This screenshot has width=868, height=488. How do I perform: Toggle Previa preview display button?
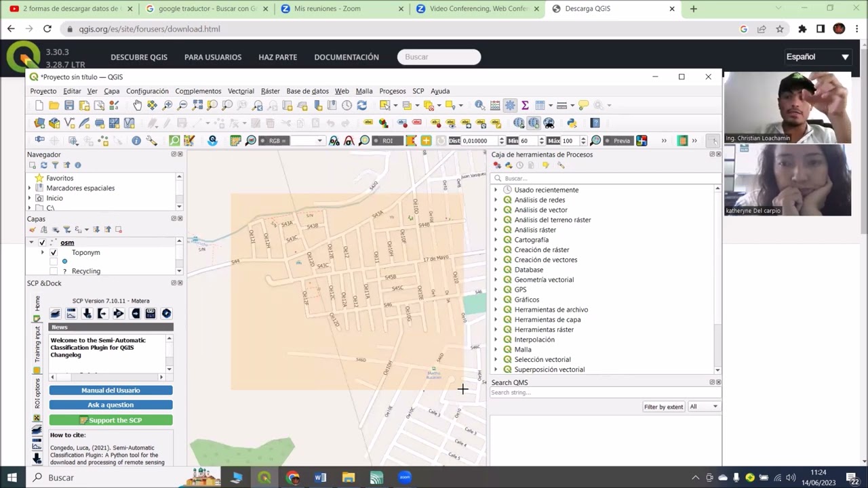pos(618,140)
